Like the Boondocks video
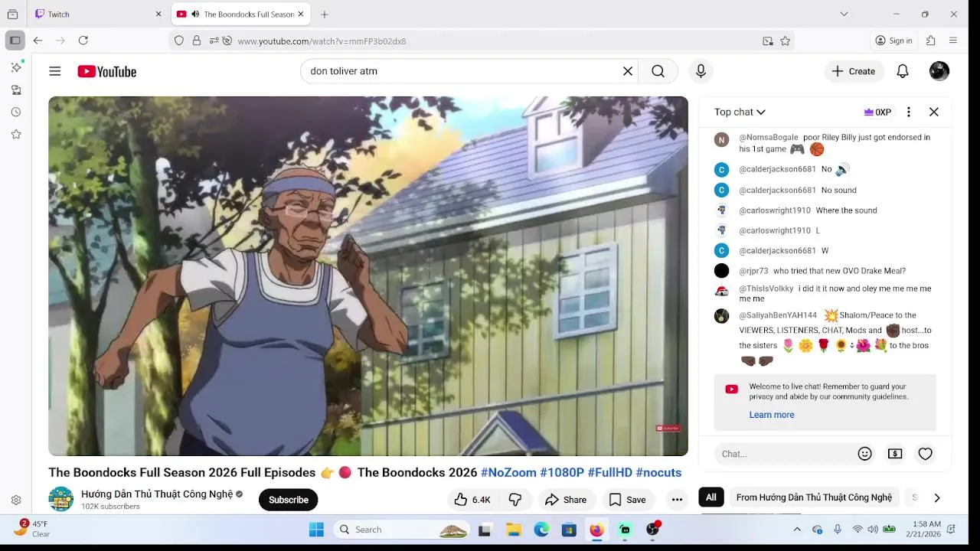This screenshot has height=551, width=980. [472, 500]
